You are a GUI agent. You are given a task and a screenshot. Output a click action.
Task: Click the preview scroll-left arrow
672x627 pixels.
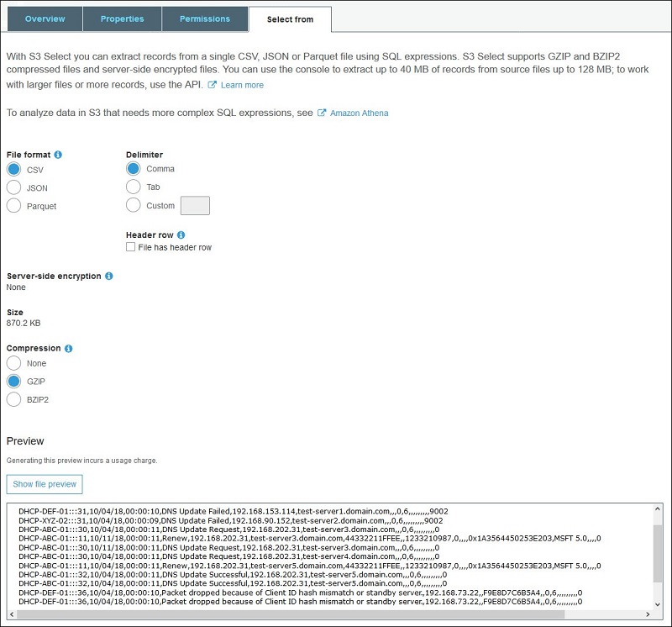(x=12, y=614)
